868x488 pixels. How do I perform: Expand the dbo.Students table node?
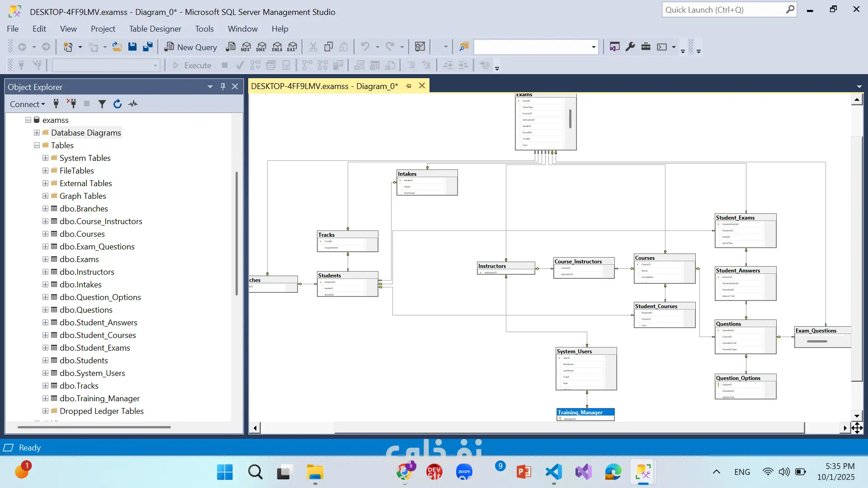coord(45,361)
